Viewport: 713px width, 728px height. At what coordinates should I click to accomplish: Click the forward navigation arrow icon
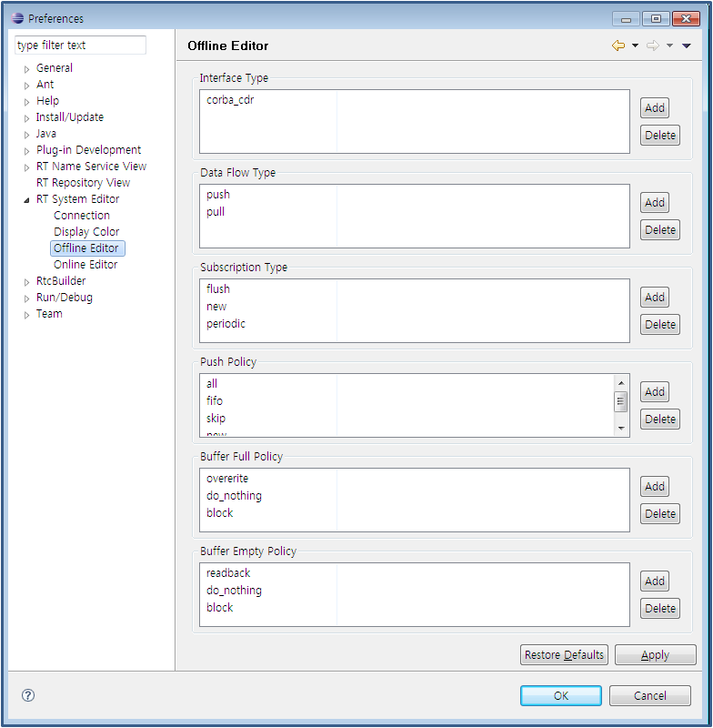point(652,45)
